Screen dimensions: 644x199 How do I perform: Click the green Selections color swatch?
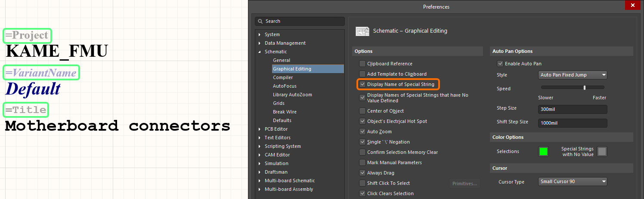[x=543, y=151]
